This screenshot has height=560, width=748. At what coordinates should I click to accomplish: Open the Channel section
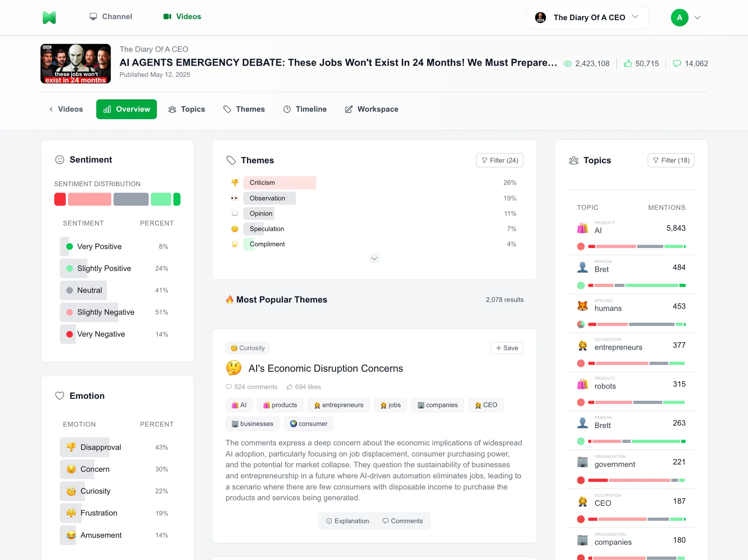(x=111, y=17)
